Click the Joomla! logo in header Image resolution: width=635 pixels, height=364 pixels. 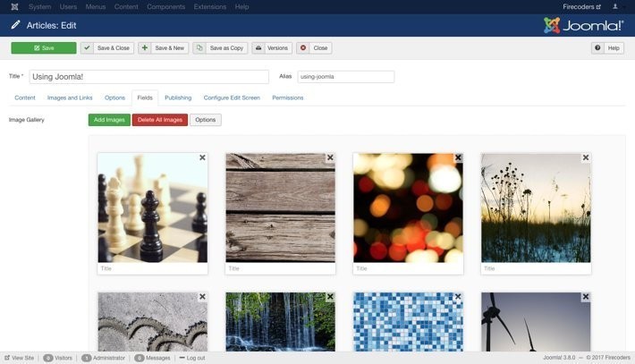click(583, 26)
